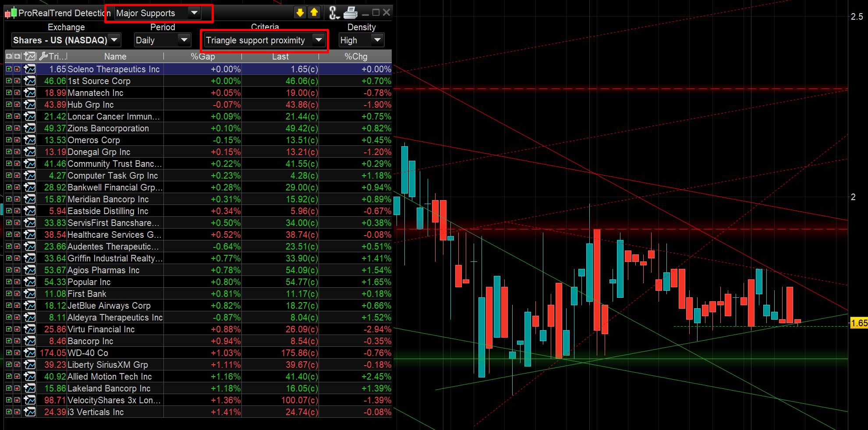Open a new chart for Liberty SiriusXM Grp
Viewport: 868px width, 430px height.
click(x=30, y=365)
